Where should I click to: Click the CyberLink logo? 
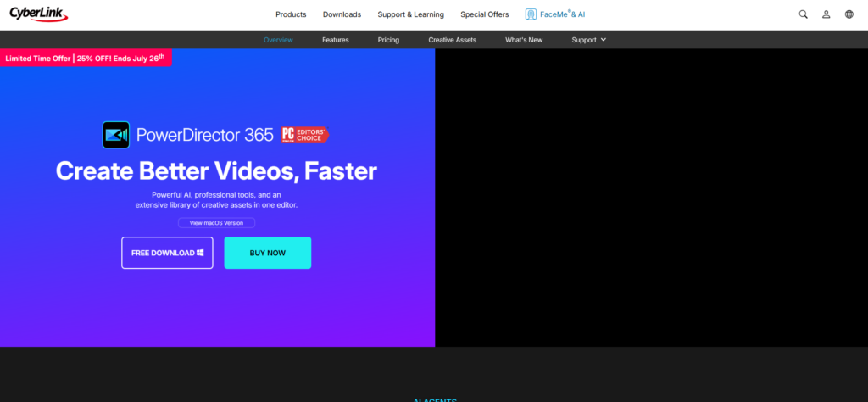click(x=39, y=14)
